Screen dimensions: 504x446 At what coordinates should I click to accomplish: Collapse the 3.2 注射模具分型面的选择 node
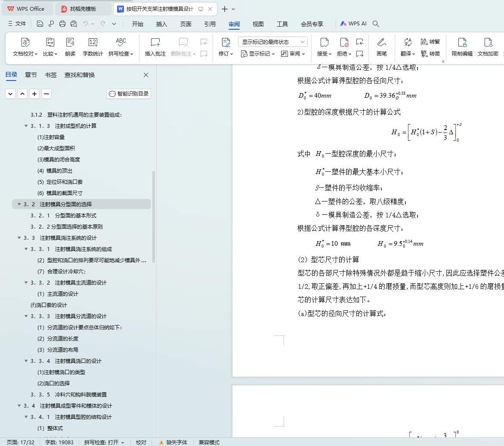pyautogui.click(x=19, y=204)
